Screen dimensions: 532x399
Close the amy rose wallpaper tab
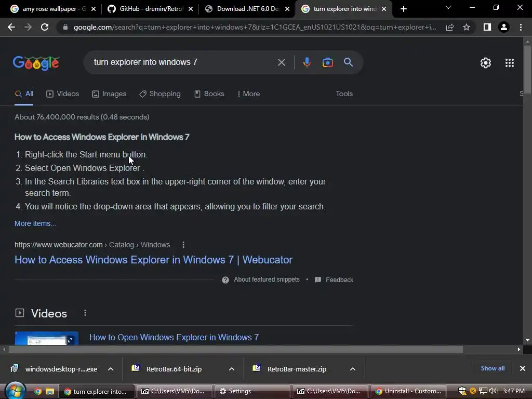pyautogui.click(x=94, y=9)
